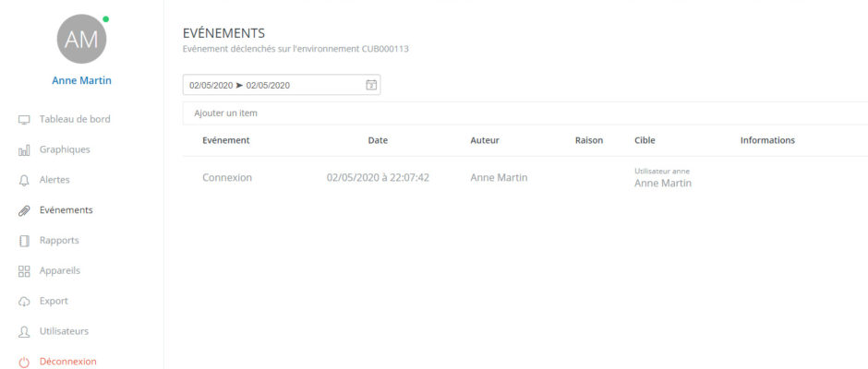868x369 pixels.
Task: Click the environment CUB000113 subtitle
Action: (x=295, y=49)
